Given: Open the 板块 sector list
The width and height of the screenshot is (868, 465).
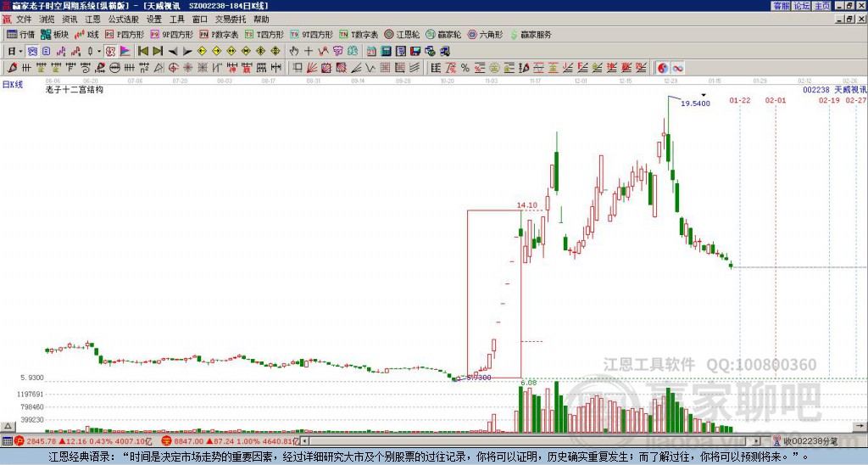Looking at the screenshot, I should pos(55,34).
